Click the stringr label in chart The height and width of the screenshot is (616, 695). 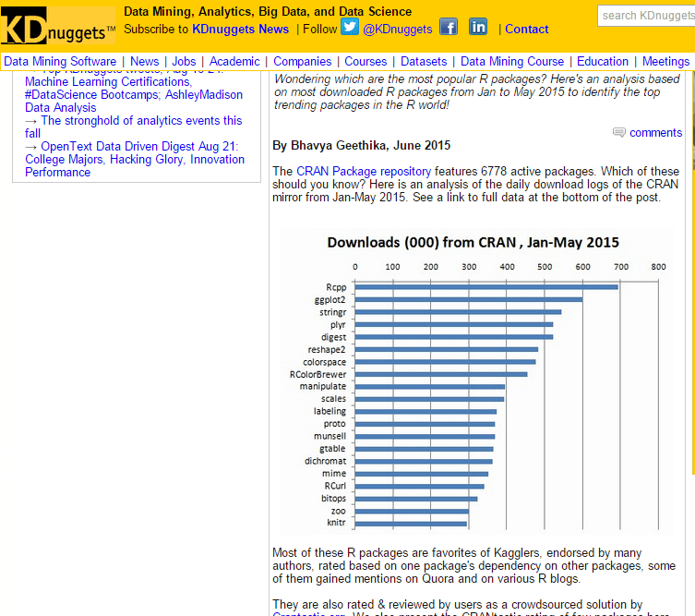tap(333, 312)
